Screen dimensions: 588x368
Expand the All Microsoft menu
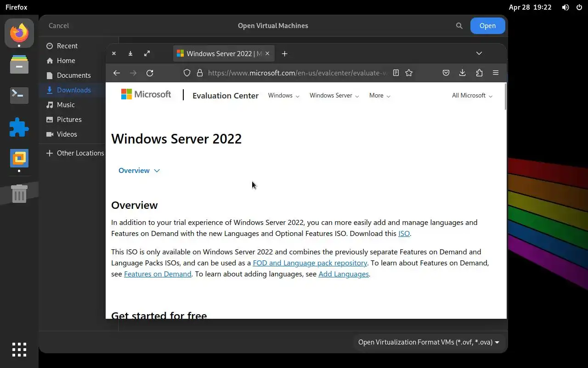click(x=472, y=96)
